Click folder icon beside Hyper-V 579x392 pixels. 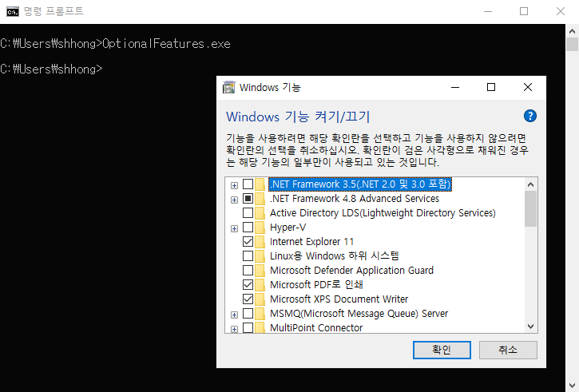pyautogui.click(x=260, y=228)
